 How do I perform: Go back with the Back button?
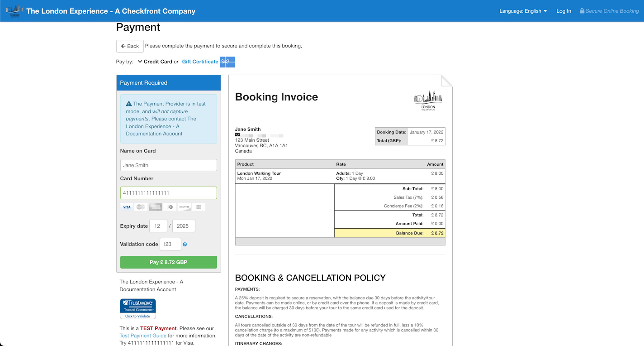pos(130,46)
